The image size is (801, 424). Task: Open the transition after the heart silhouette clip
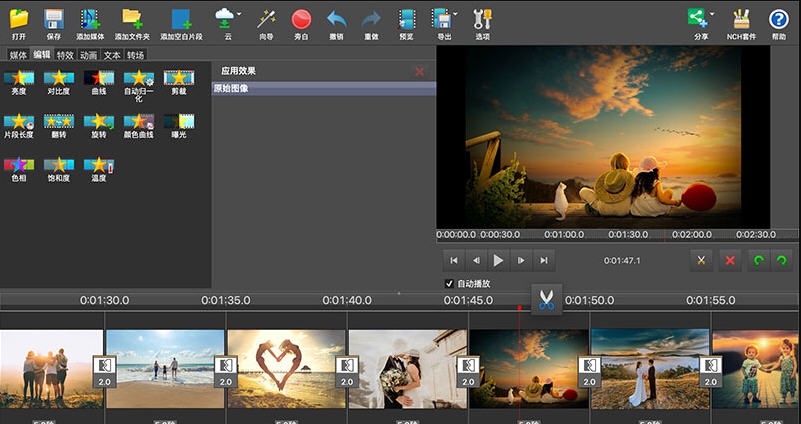click(x=347, y=371)
